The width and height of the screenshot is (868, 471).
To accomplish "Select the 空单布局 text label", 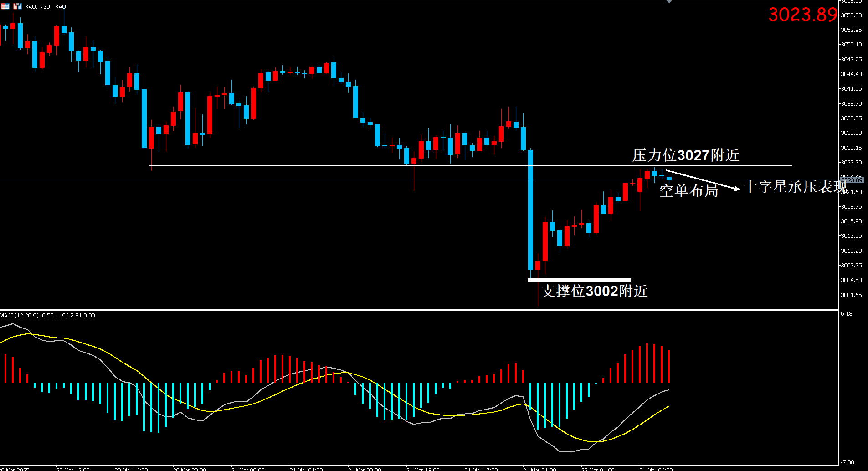I will (688, 190).
